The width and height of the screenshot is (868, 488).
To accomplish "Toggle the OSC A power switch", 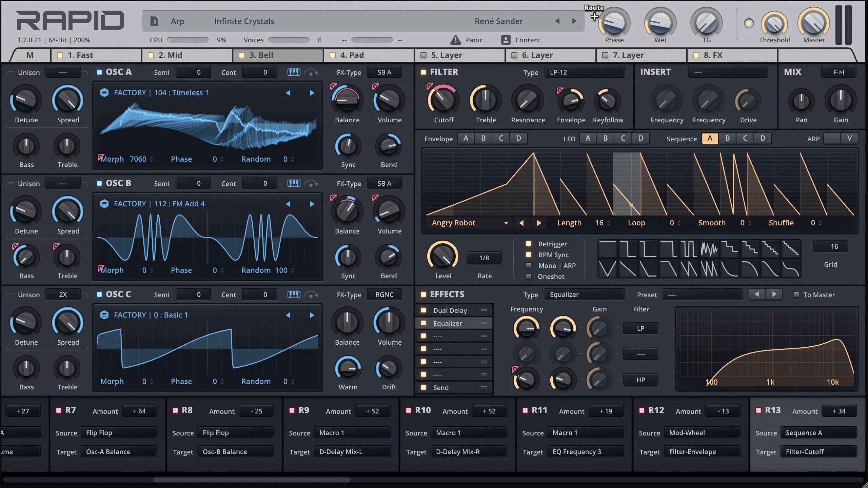I will [99, 72].
